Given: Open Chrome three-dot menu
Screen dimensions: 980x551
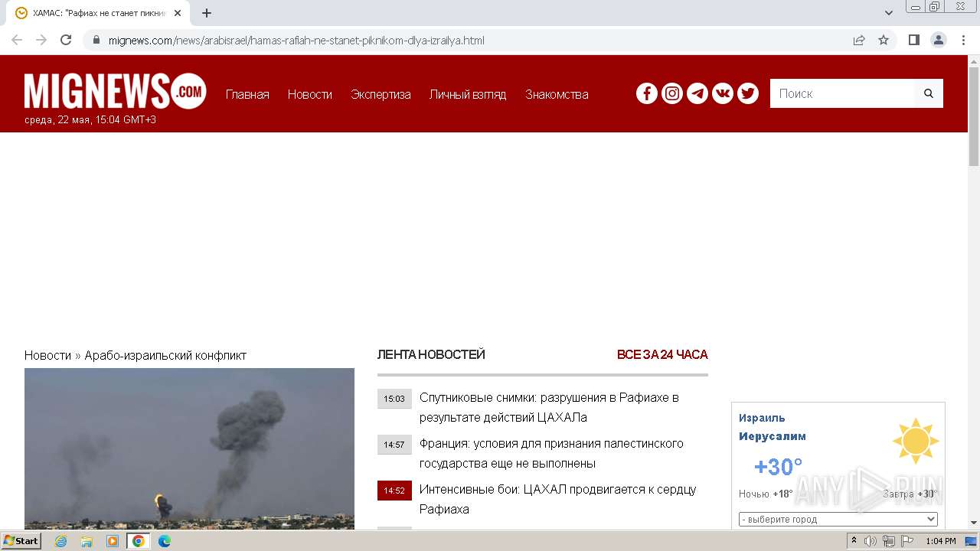Looking at the screenshot, I should tap(963, 40).
